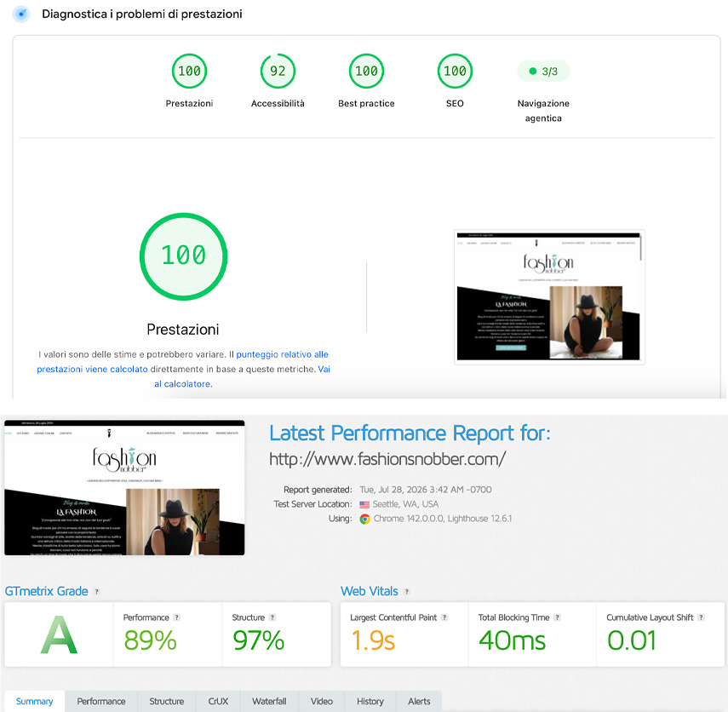Image resolution: width=728 pixels, height=712 pixels.
Task: Click 'Chrome 142.0.0.0, Lighthouse 12.6.1' text
Action: point(443,519)
